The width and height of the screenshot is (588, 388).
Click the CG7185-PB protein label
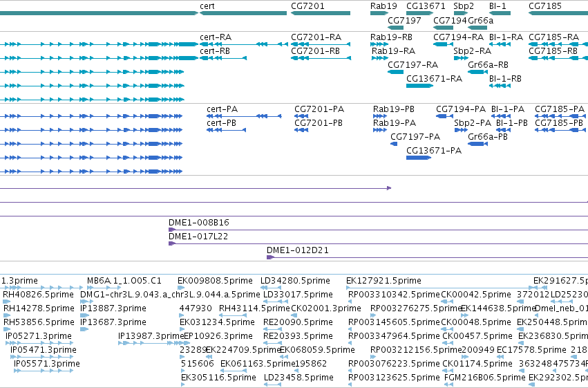(559, 122)
